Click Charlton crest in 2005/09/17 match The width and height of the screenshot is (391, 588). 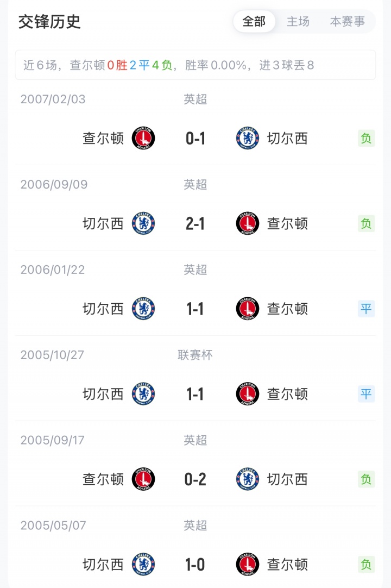click(143, 479)
